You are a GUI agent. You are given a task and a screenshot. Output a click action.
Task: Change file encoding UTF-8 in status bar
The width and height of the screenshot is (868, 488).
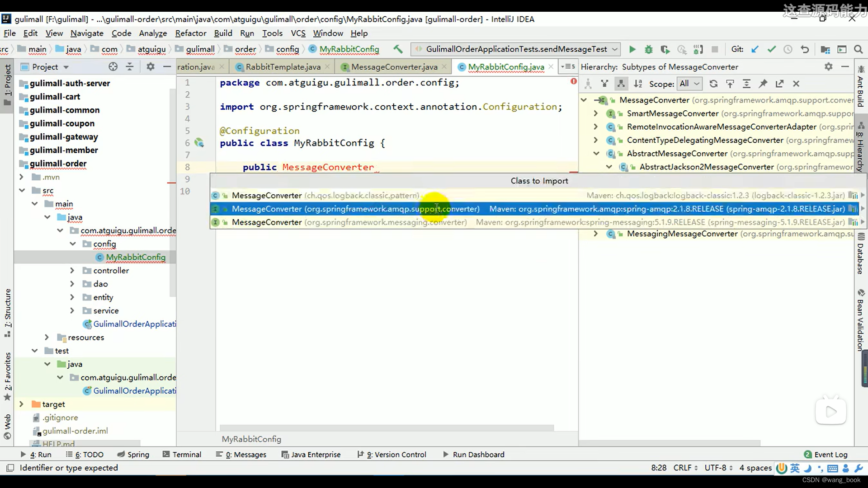pyautogui.click(x=718, y=468)
